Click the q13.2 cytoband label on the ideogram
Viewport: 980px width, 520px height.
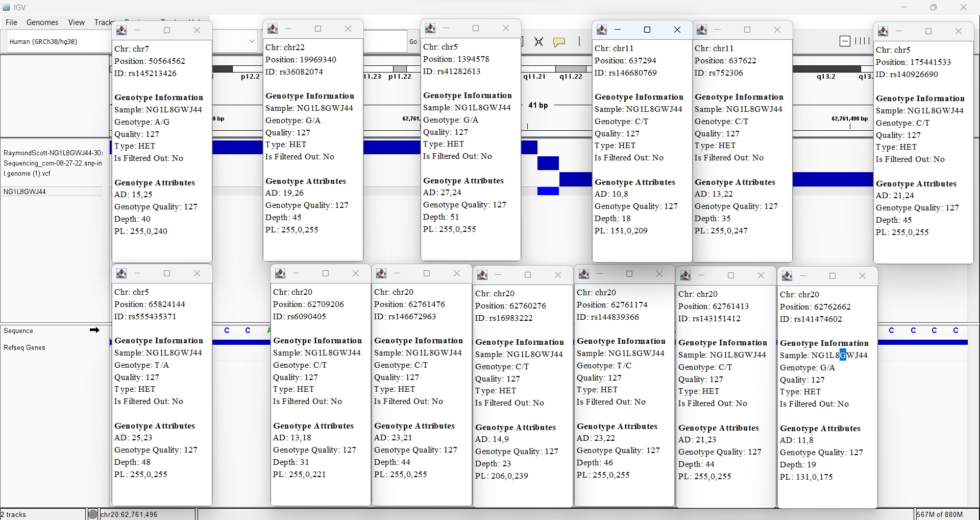[826, 77]
